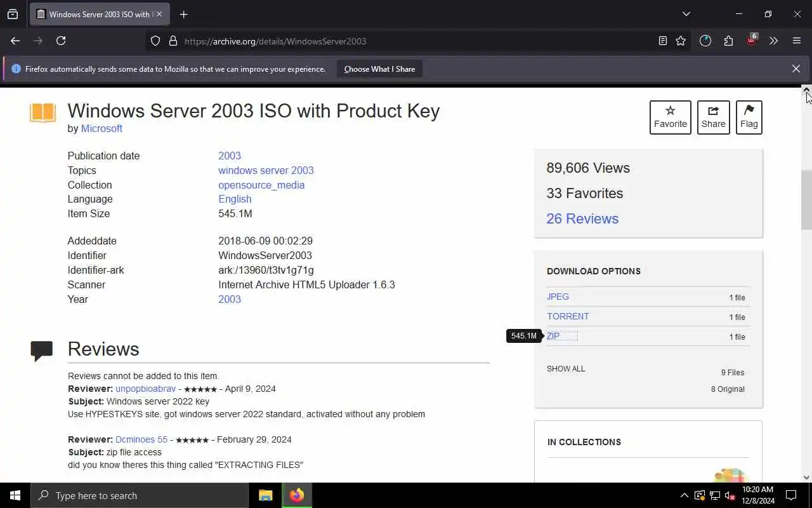Image resolution: width=812 pixels, height=508 pixels.
Task: Open the list all tabs chevron
Action: click(x=686, y=14)
